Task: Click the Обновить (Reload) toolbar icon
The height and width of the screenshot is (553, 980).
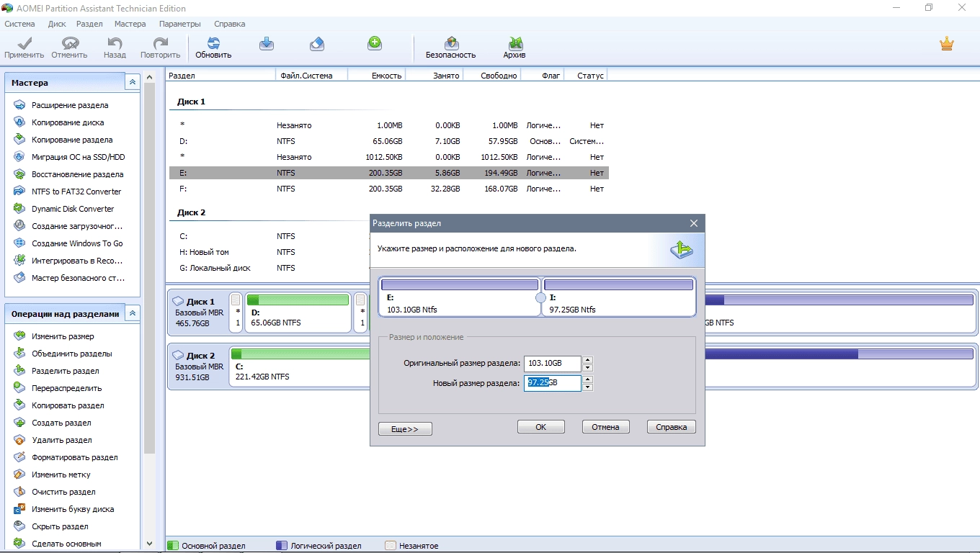Action: pyautogui.click(x=213, y=48)
